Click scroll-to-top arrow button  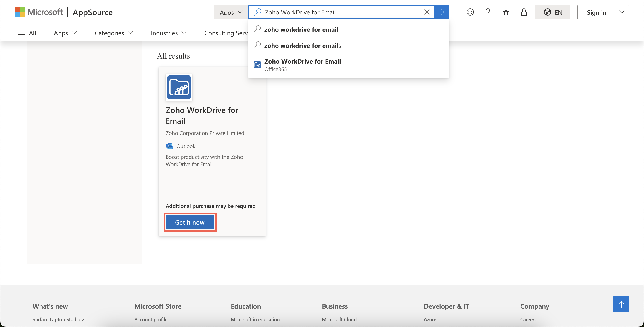tap(621, 304)
